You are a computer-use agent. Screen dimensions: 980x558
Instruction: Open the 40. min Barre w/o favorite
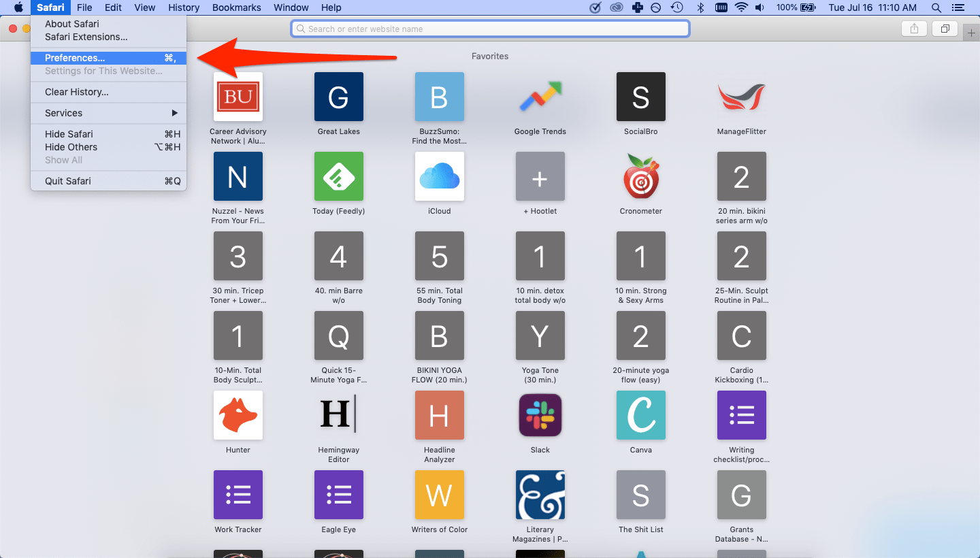click(339, 256)
